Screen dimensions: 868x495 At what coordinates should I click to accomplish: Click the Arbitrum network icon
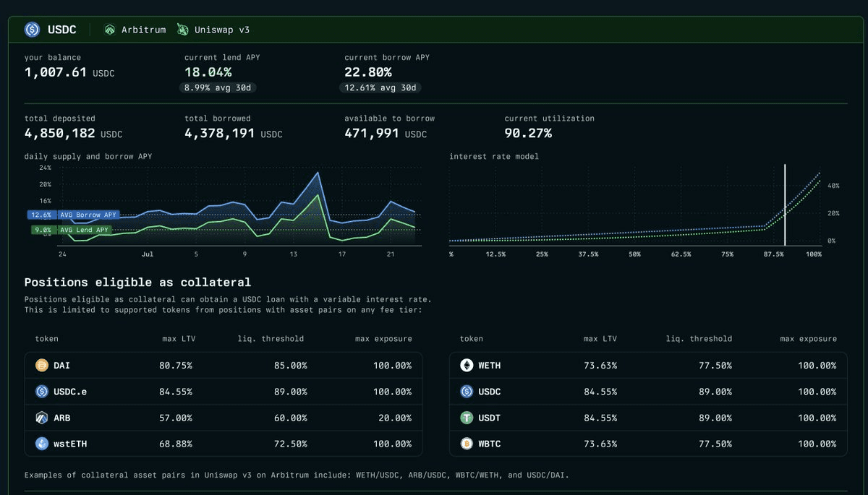[110, 30]
